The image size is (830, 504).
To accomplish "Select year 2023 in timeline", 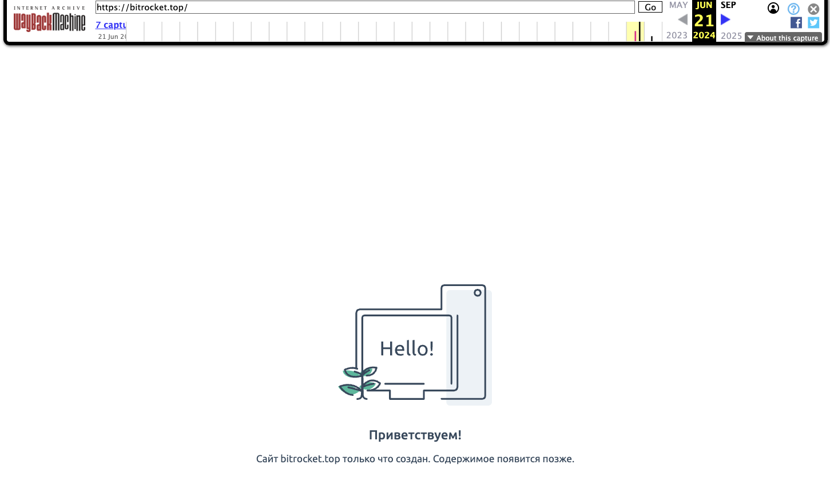I will coord(677,35).
